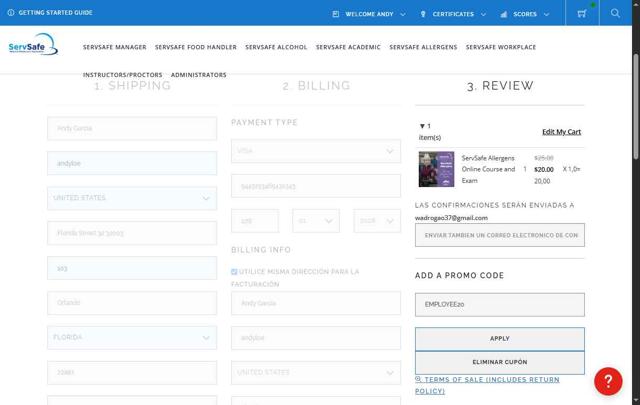Click the Scores bar chart icon
The width and height of the screenshot is (640, 405).
(504, 14)
